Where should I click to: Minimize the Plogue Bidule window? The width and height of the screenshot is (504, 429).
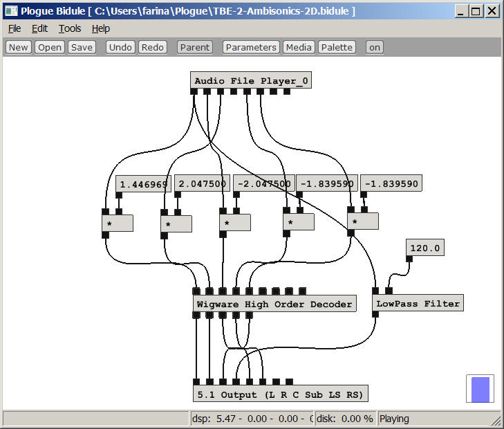461,11
